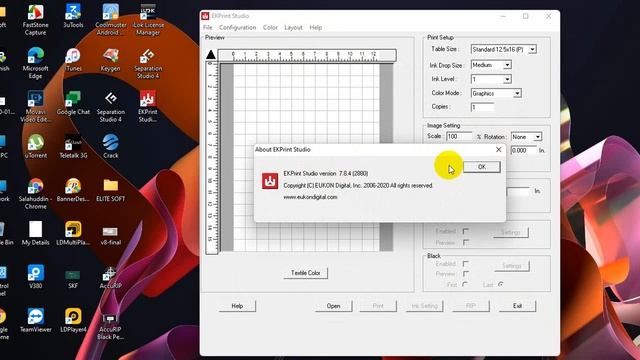Toggle Preview checkbox above Black section
Screen dimensions: 640x360
coord(465,242)
